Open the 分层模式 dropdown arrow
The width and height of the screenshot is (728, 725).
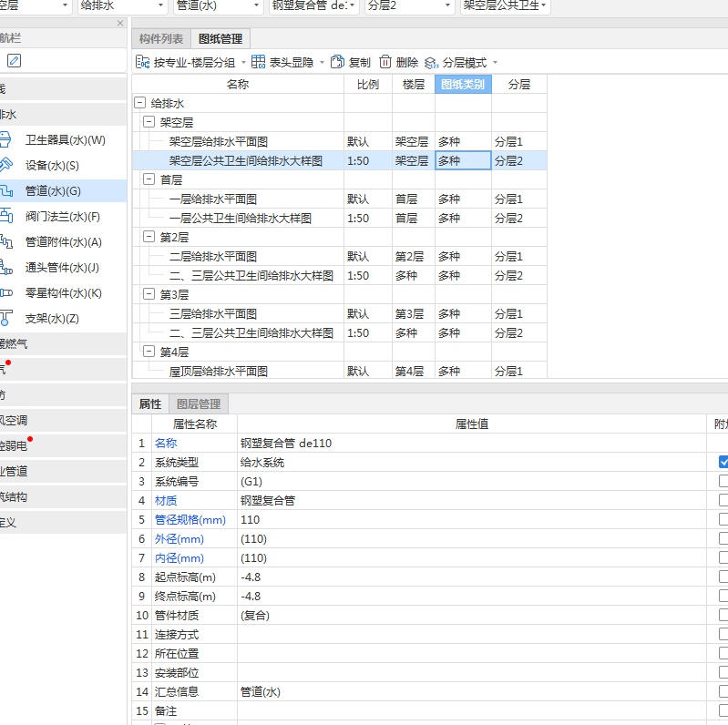[495, 62]
